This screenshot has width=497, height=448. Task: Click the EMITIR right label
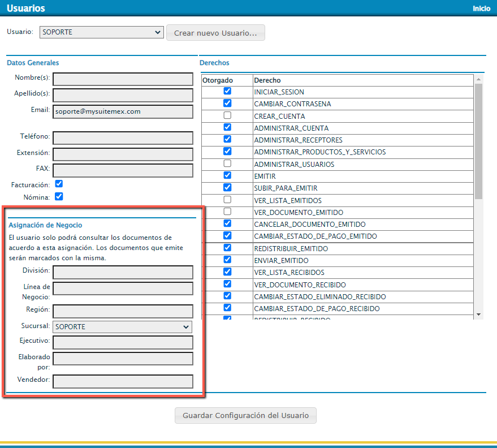click(265, 176)
